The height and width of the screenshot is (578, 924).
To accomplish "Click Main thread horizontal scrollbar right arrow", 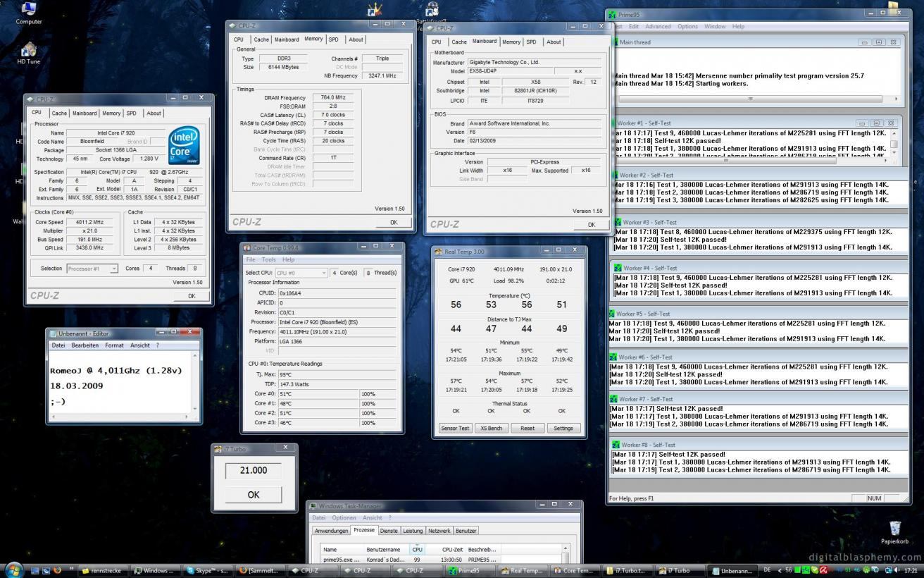I will pos(896,99).
